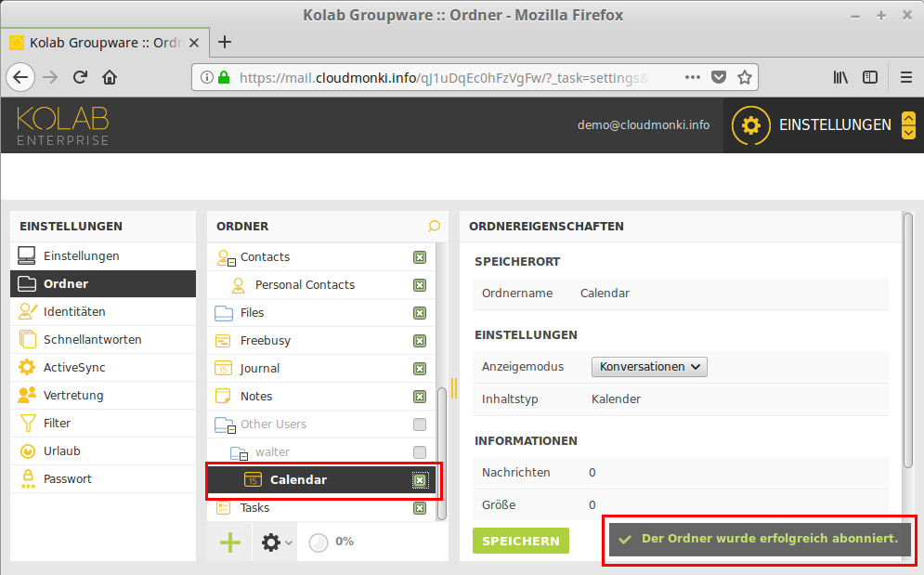Click the Einstellungen gear icon in header
This screenshot has width=924, height=575.
click(x=750, y=125)
